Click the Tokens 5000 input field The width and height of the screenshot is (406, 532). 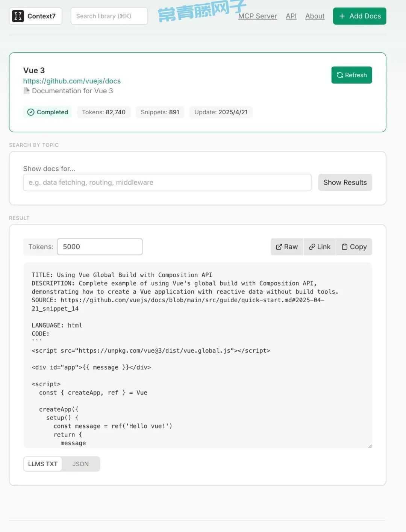tap(100, 247)
